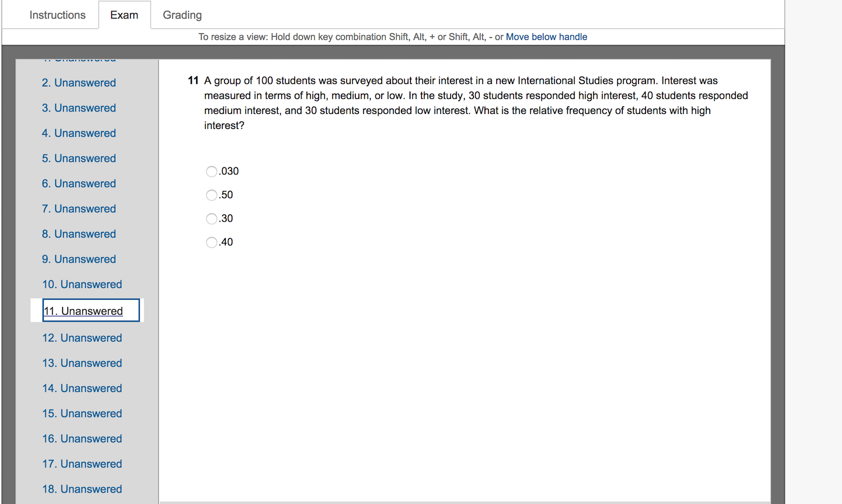
Task: Select the .030 radio button
Action: (211, 171)
